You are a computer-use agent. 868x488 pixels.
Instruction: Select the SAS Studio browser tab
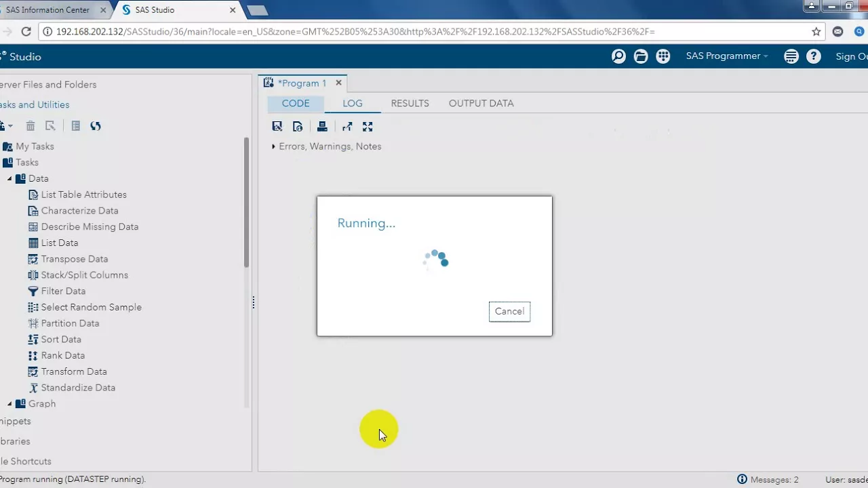pos(178,10)
